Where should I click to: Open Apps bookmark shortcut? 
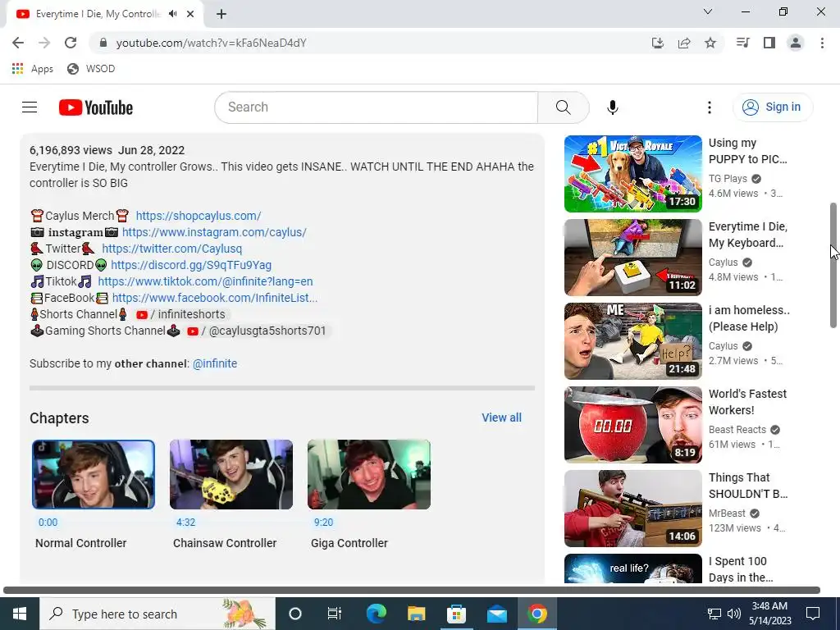(32, 69)
